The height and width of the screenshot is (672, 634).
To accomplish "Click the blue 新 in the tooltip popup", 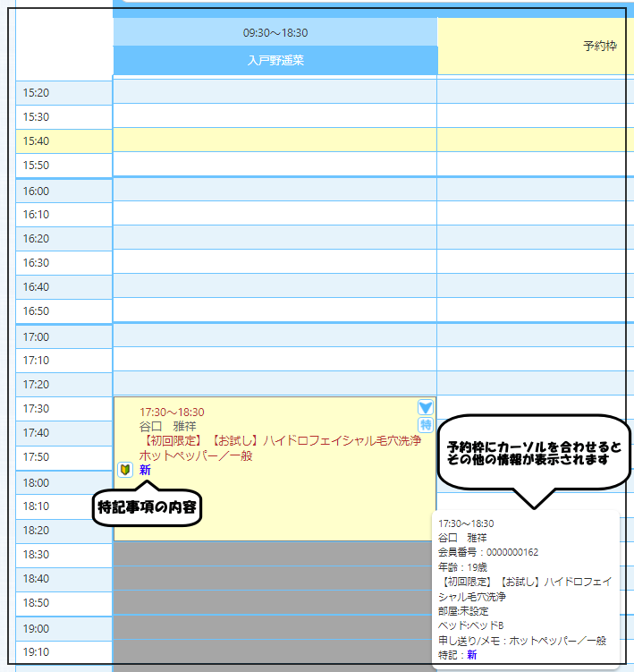I will (x=471, y=655).
